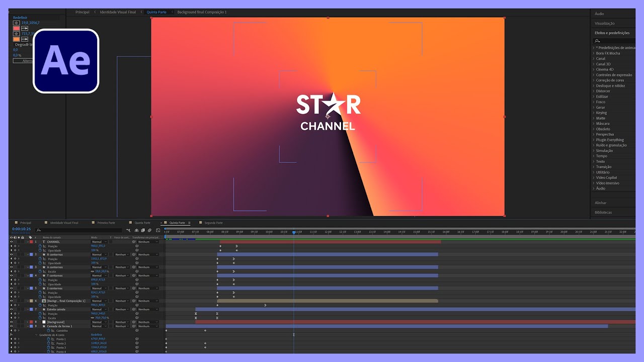
Task: Hide the CHANNEL layer with its eye icon
Action: pos(12,242)
